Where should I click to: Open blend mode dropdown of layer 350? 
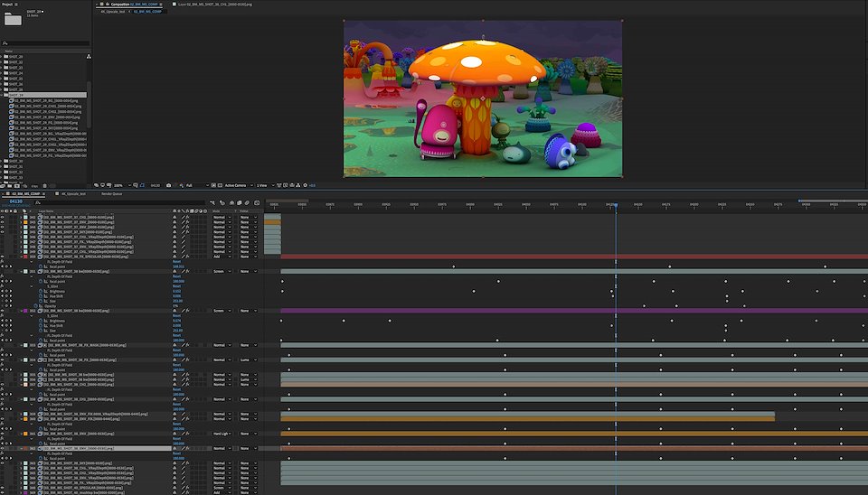pyautogui.click(x=223, y=257)
